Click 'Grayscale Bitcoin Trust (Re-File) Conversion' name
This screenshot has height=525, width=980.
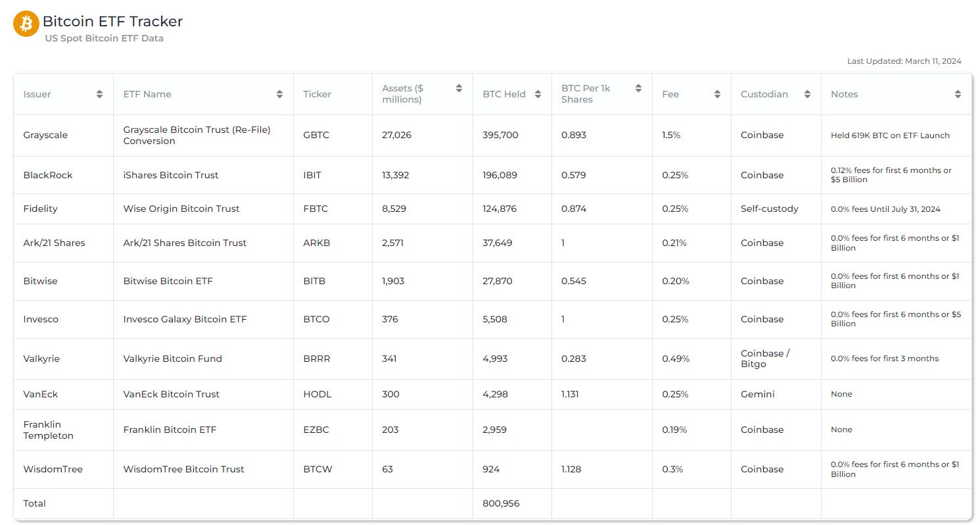[197, 135]
